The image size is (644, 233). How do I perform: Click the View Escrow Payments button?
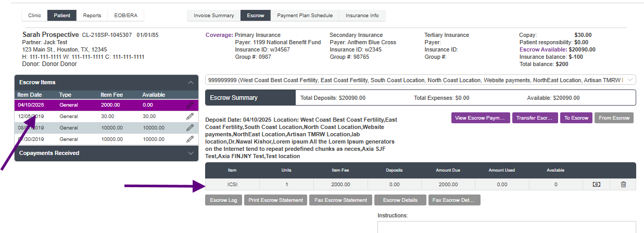pyautogui.click(x=481, y=118)
